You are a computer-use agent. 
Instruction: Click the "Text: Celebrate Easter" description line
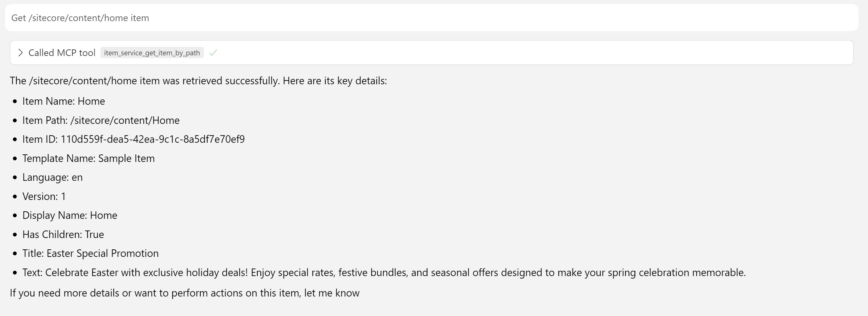tap(384, 273)
